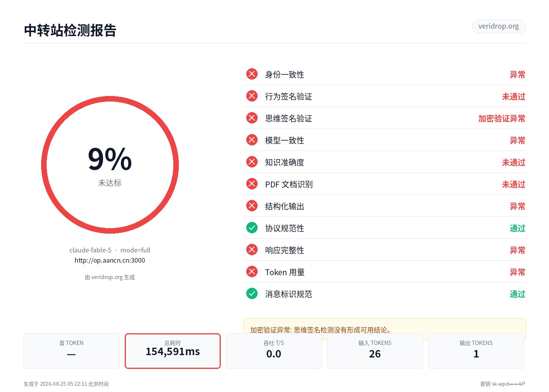Select the 首 TOKEN stat card

(x=71, y=351)
